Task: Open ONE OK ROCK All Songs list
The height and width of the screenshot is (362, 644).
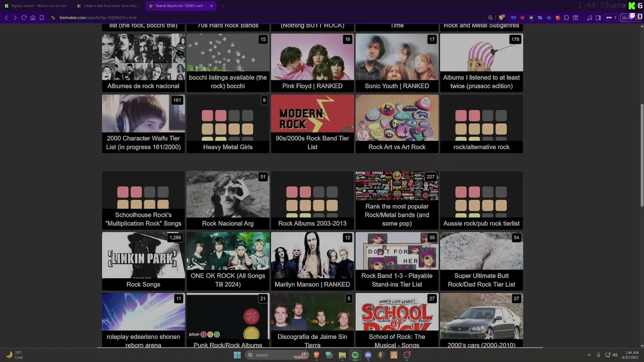Action: click(228, 261)
